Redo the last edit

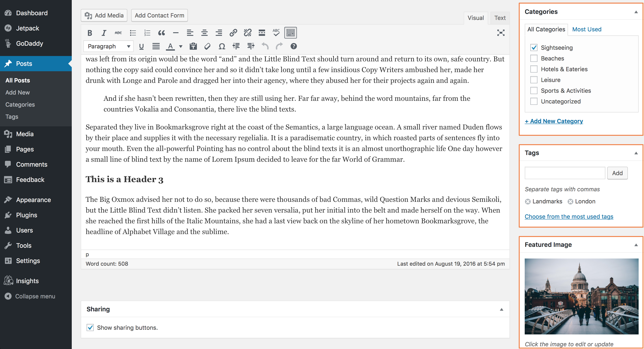point(279,46)
